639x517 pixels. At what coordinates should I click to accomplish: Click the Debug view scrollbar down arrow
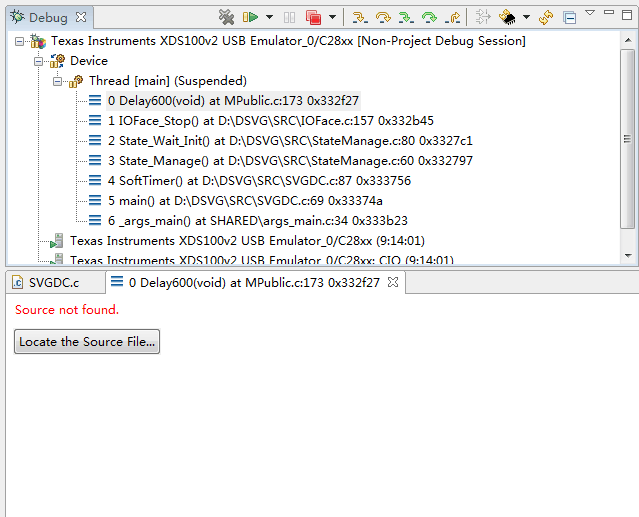click(628, 256)
